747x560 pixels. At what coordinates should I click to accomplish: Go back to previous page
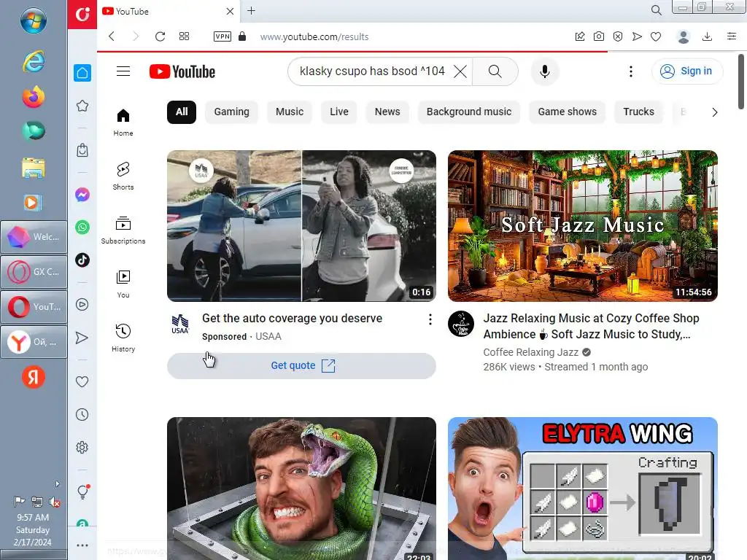pyautogui.click(x=112, y=36)
